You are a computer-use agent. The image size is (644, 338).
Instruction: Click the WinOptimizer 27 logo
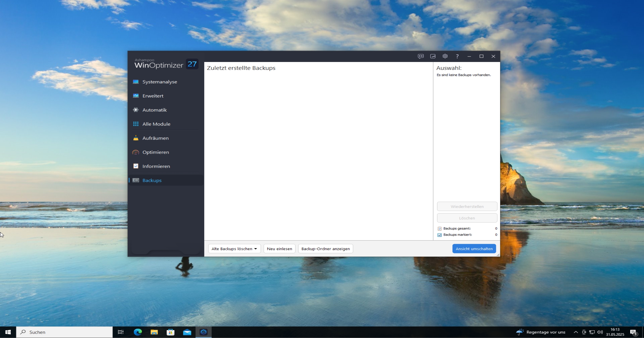166,64
